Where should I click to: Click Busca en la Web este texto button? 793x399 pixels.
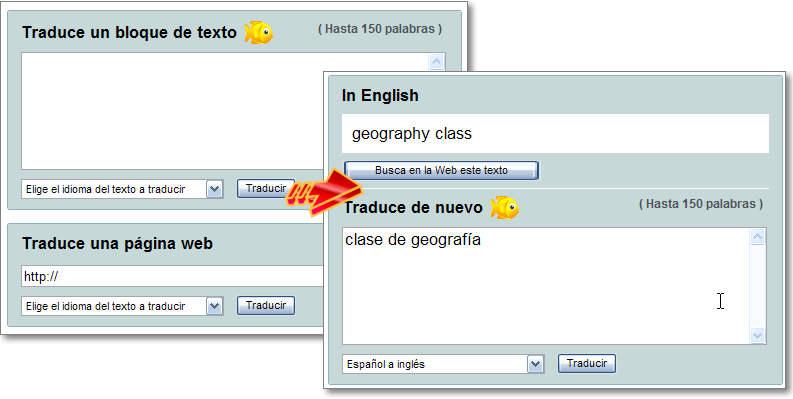441,170
